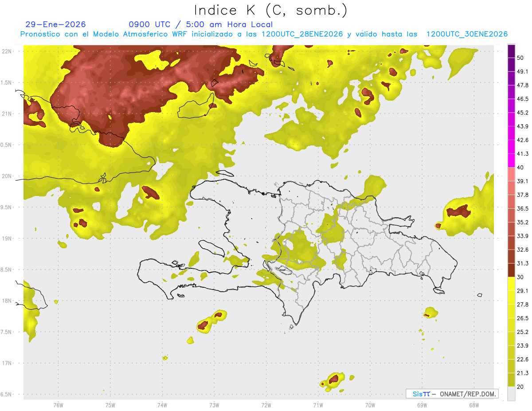Viewport: 532px width, 411px height.
Task: Pick the "31.3" legend value
Action: point(522,263)
